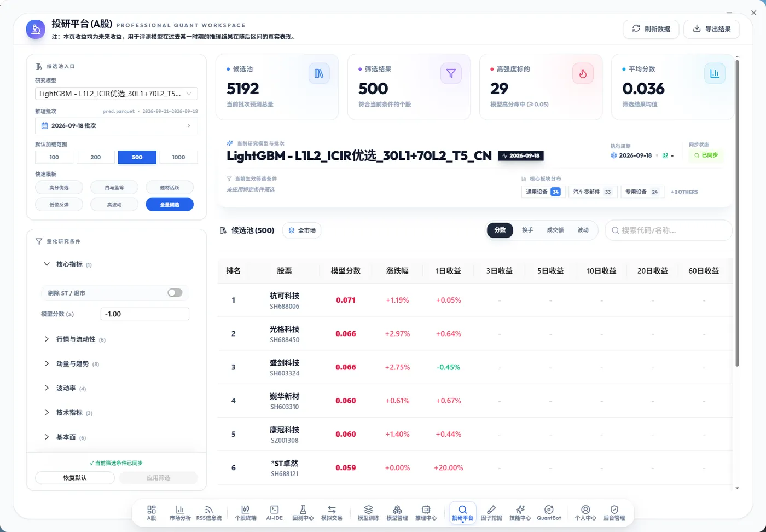Image resolution: width=766 pixels, height=532 pixels.
Task: Click the 刷新数据 button
Action: [651, 29]
